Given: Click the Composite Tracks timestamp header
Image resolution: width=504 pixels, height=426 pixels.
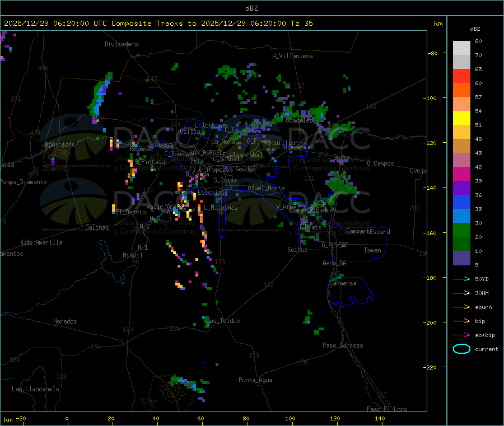Looking at the screenshot, I should (x=158, y=24).
